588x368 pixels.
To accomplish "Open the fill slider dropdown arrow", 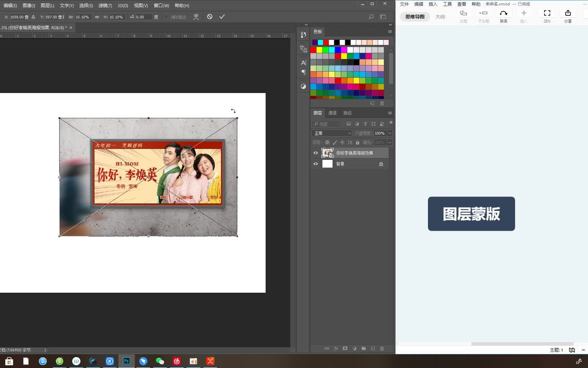I will click(390, 142).
